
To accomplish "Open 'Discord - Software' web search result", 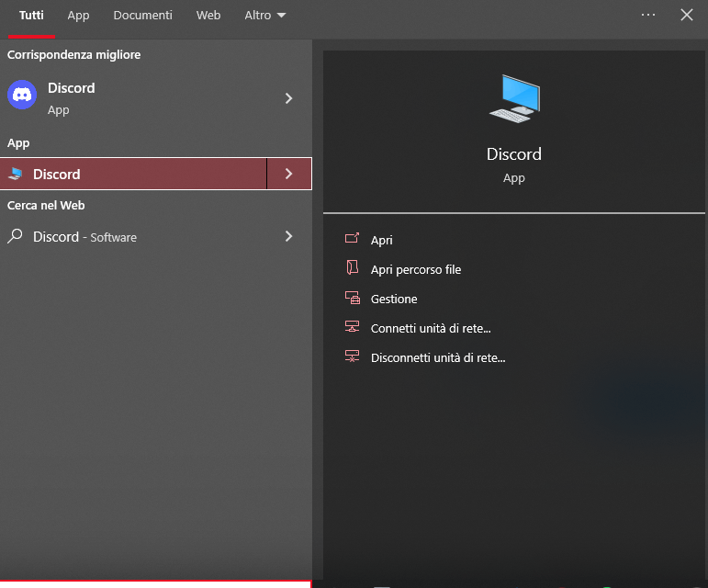I will click(133, 237).
